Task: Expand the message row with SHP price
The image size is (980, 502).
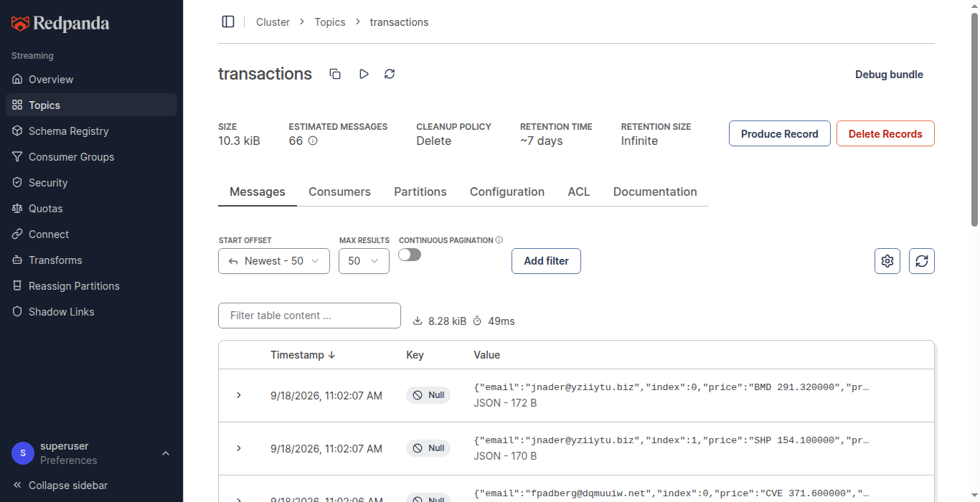Action: pos(239,448)
